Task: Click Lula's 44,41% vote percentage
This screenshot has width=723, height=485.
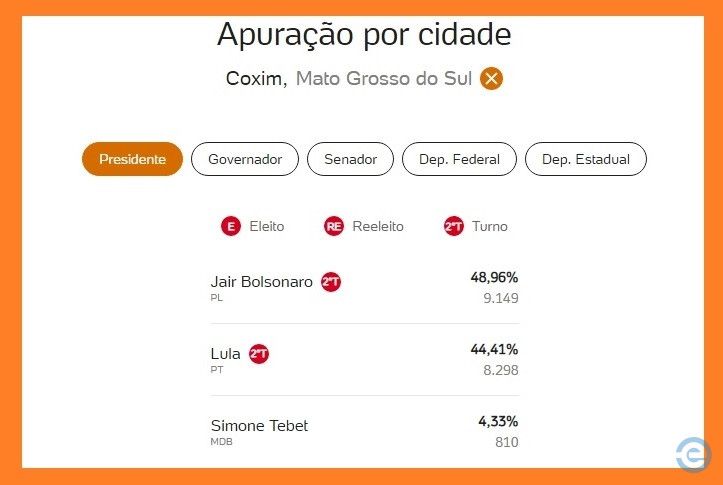Action: 494,349
